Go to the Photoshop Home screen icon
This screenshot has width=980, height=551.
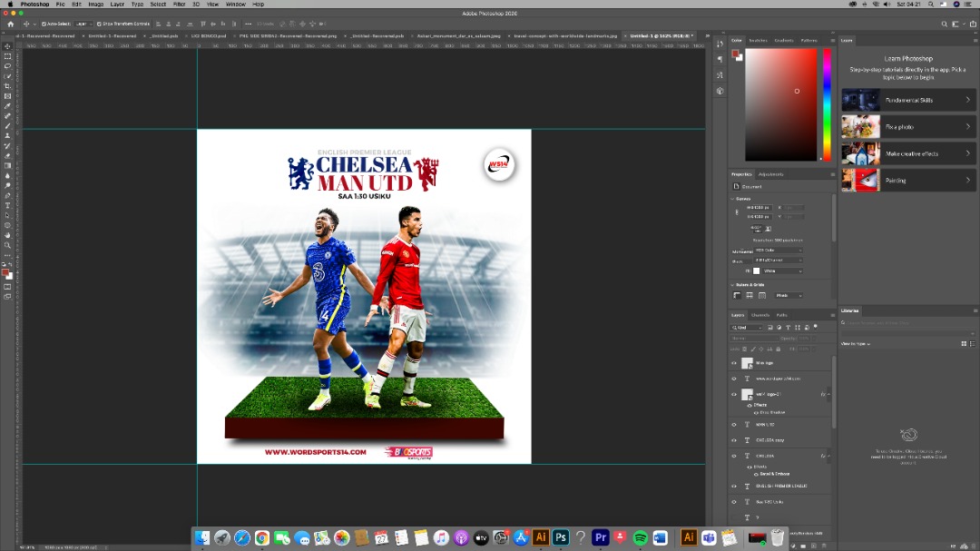tap(11, 24)
